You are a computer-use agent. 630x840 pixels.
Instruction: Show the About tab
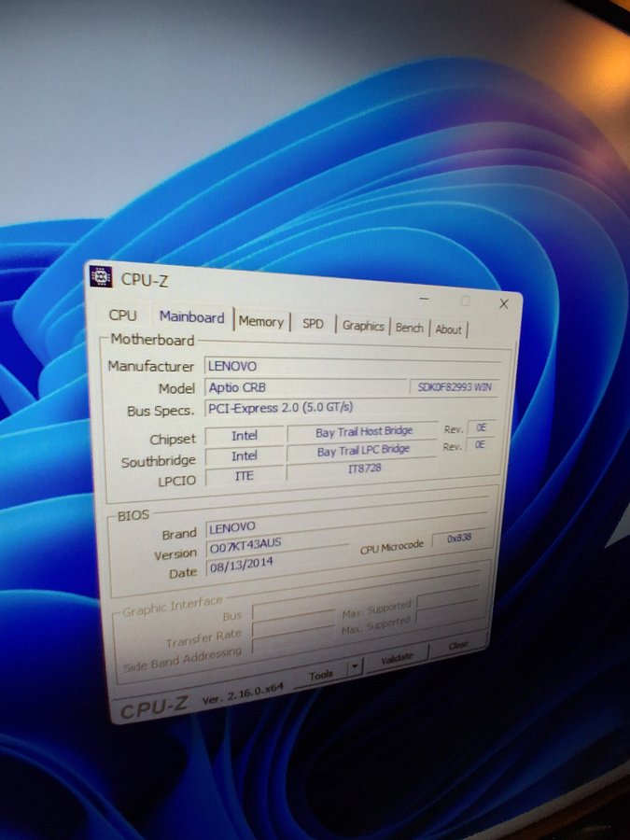449,329
